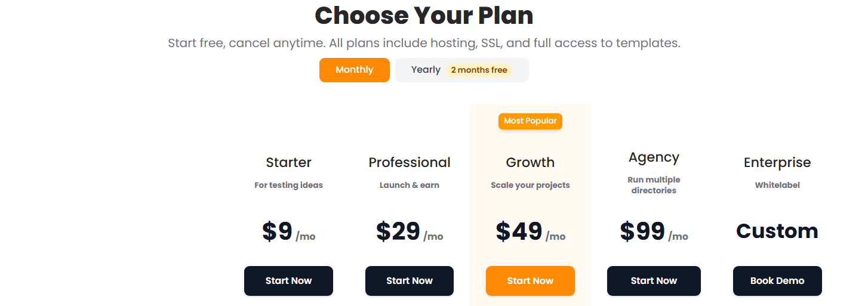This screenshot has height=306, width=868.
Task: Select the $99 per month price
Action: click(654, 231)
